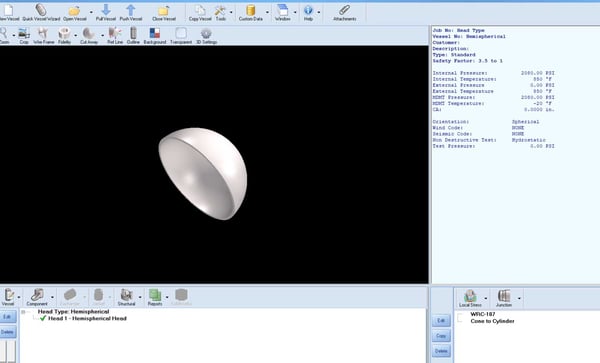Click the Junction icon
This screenshot has height=363, width=600.
click(504, 298)
